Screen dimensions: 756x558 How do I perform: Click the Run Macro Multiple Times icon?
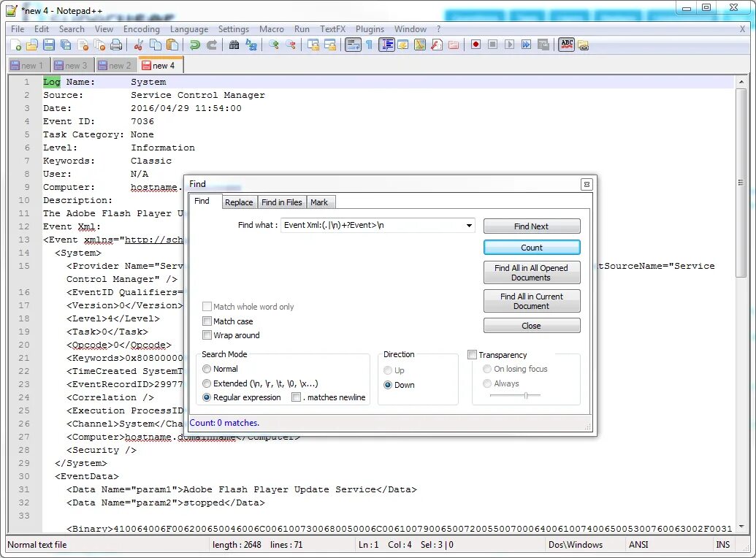(526, 45)
